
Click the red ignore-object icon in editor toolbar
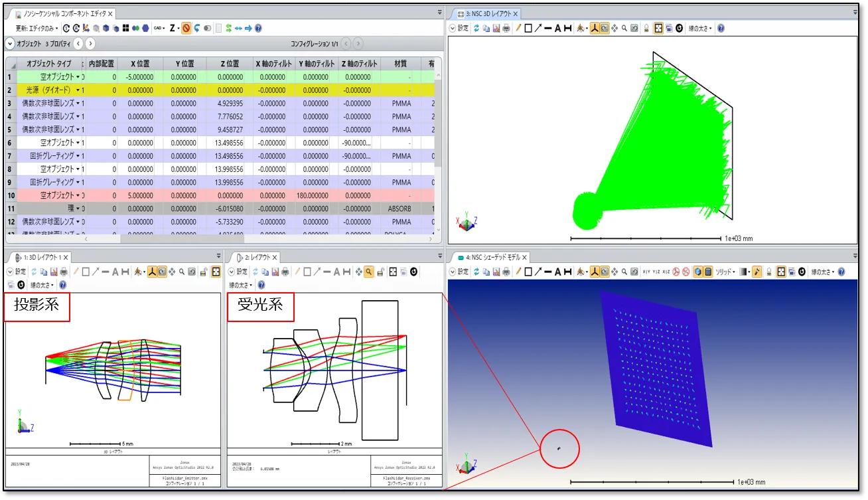[186, 28]
